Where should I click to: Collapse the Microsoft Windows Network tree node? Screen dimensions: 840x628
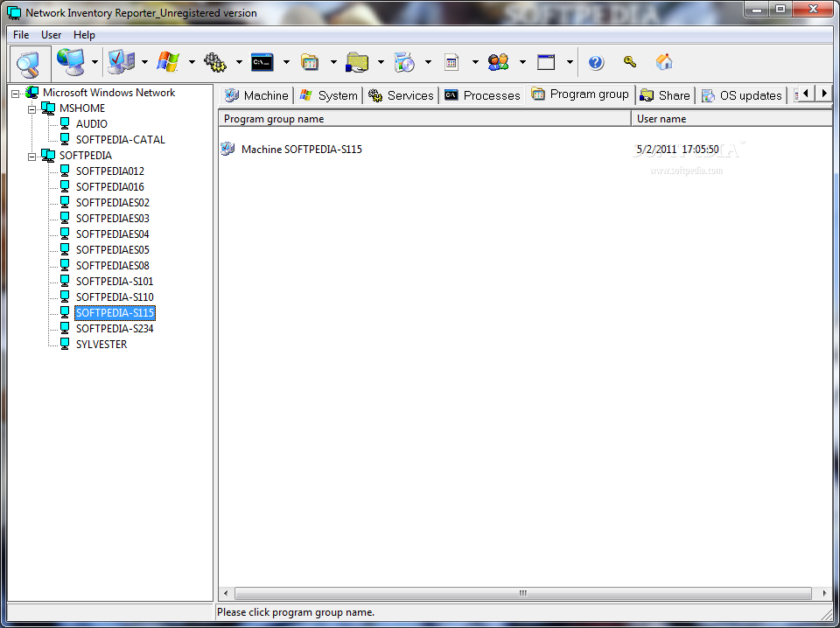[16, 94]
